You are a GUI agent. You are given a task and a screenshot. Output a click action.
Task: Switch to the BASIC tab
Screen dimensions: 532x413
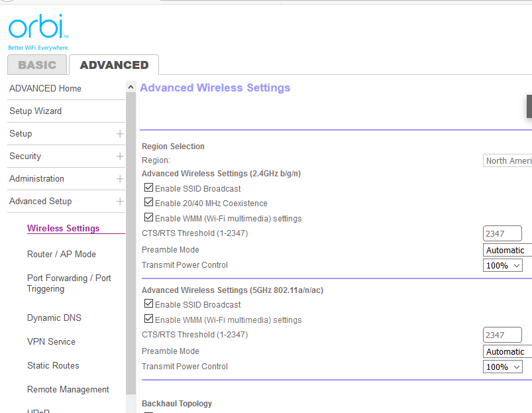click(36, 64)
